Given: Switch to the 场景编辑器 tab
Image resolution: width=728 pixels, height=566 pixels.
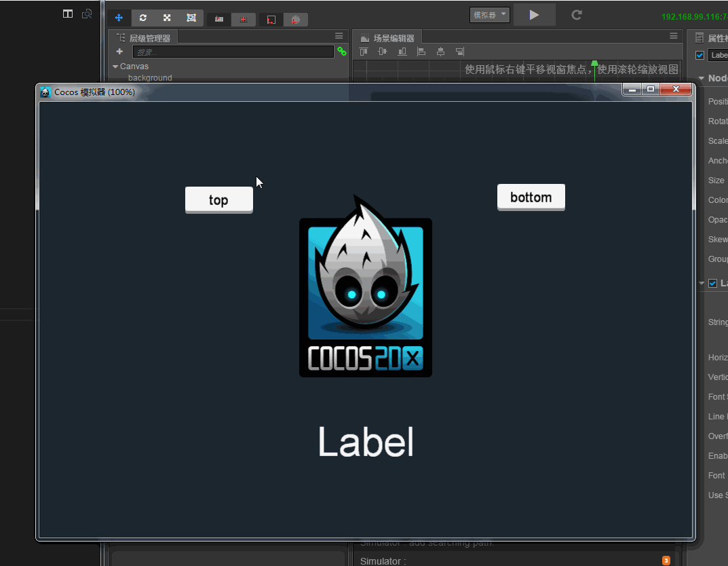Looking at the screenshot, I should pos(387,37).
